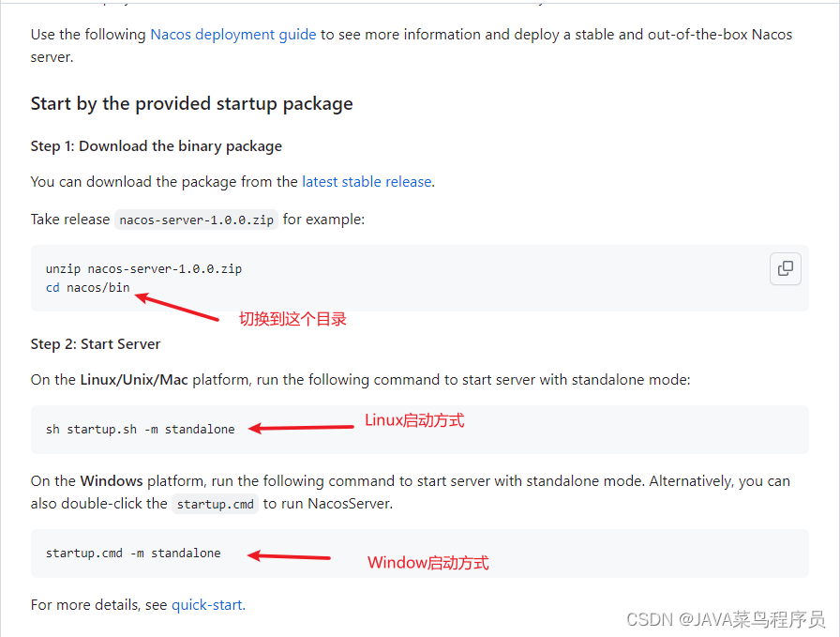Click the 'Step 1: Download the binary package' heading

click(x=157, y=145)
